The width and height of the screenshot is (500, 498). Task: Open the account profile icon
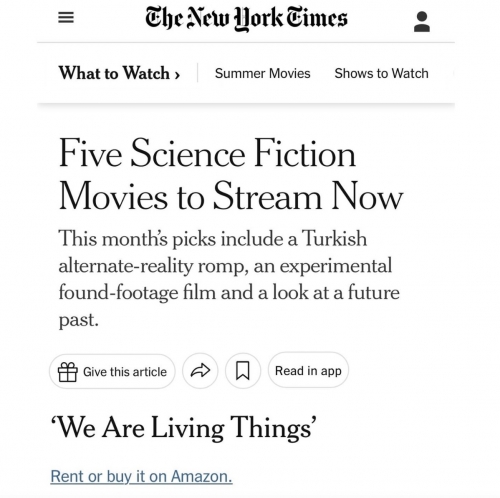coord(422,22)
